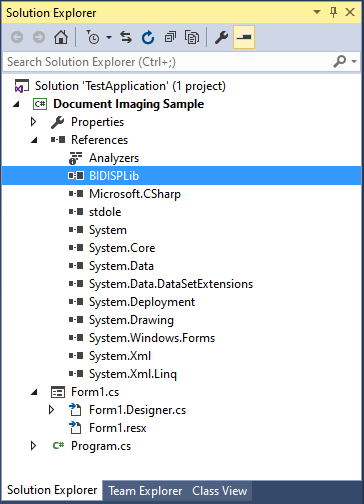Switch to the Team Explorer tab
The image size is (364, 504).
145,491
